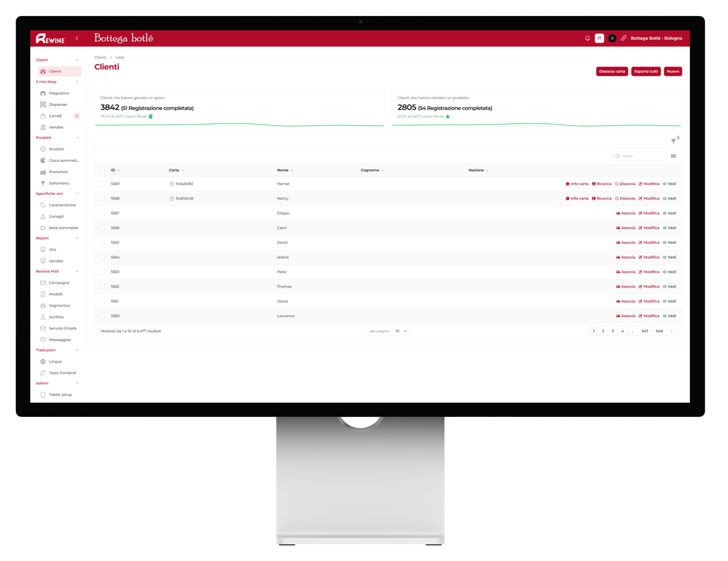Select checkbox for row 5563 Peter
Image resolution: width=728 pixels, height=561 pixels.
click(x=103, y=272)
